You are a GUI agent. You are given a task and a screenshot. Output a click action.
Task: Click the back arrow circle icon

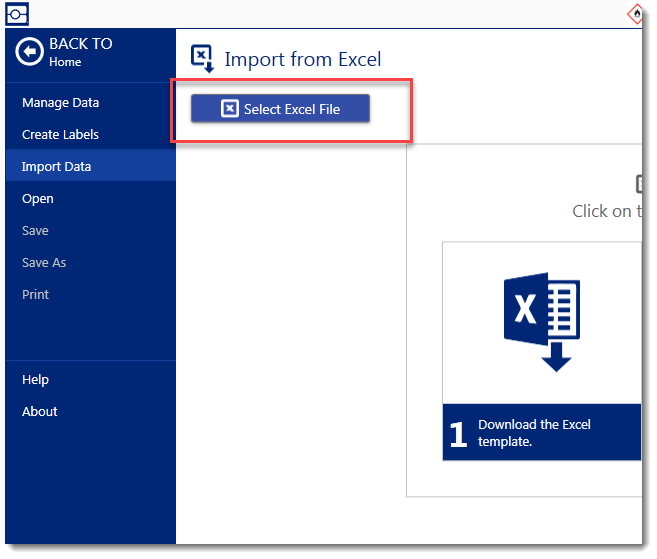[30, 52]
